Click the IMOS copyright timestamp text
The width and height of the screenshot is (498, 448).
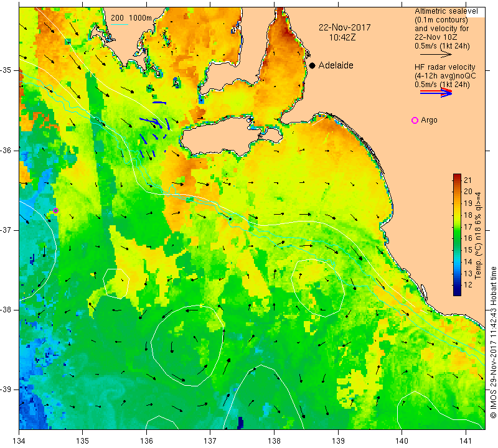493,342
